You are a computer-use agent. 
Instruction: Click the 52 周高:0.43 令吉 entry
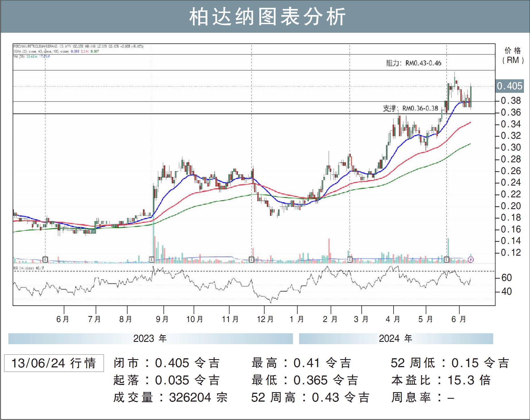(x=310, y=398)
